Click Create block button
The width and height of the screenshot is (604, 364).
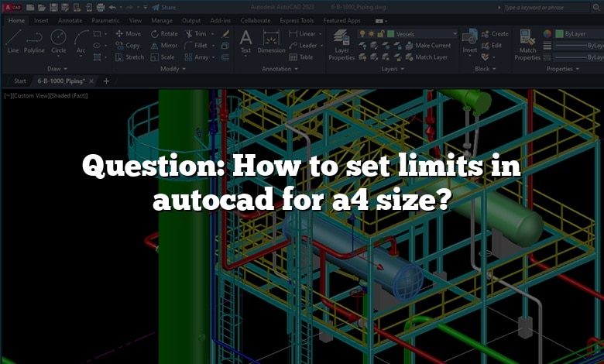[495, 34]
